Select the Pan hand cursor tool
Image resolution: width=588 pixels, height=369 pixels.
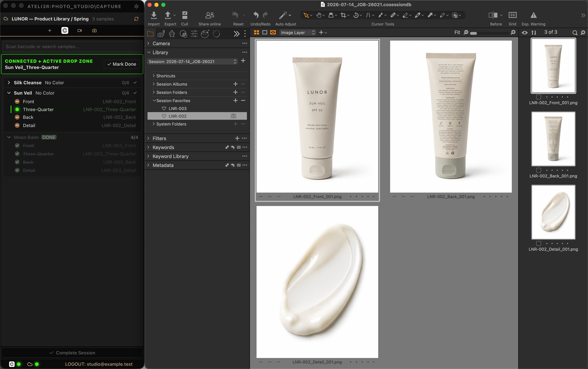click(319, 15)
